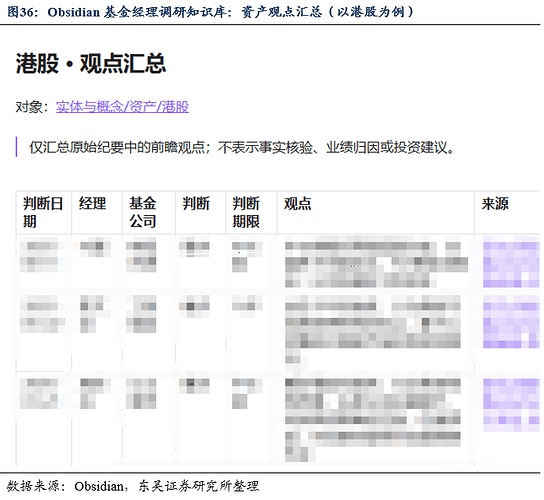This screenshot has height=500, width=544.
Task: Select the 基金公司 column header
Action: tap(143, 212)
